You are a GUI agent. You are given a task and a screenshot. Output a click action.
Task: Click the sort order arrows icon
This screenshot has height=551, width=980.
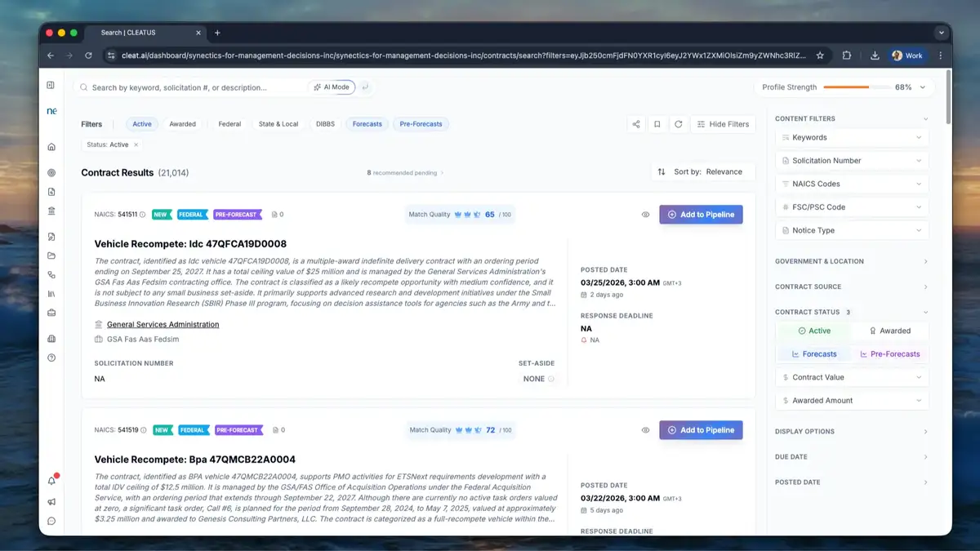click(661, 172)
